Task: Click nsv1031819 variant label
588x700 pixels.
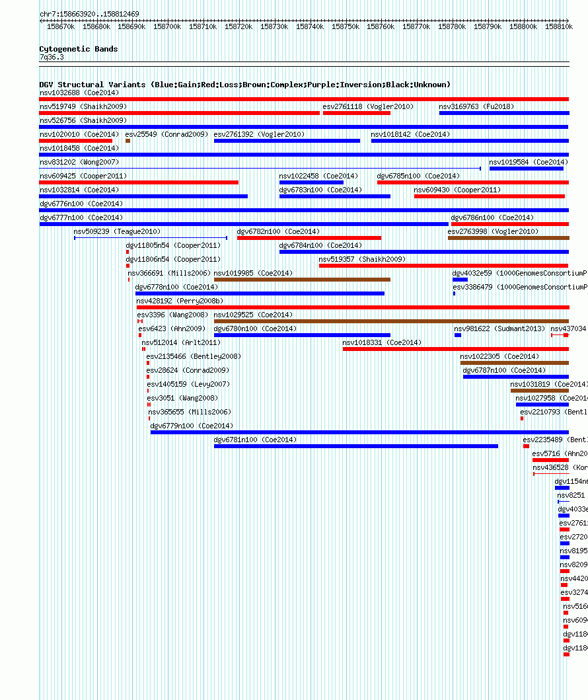Action: 549,384
